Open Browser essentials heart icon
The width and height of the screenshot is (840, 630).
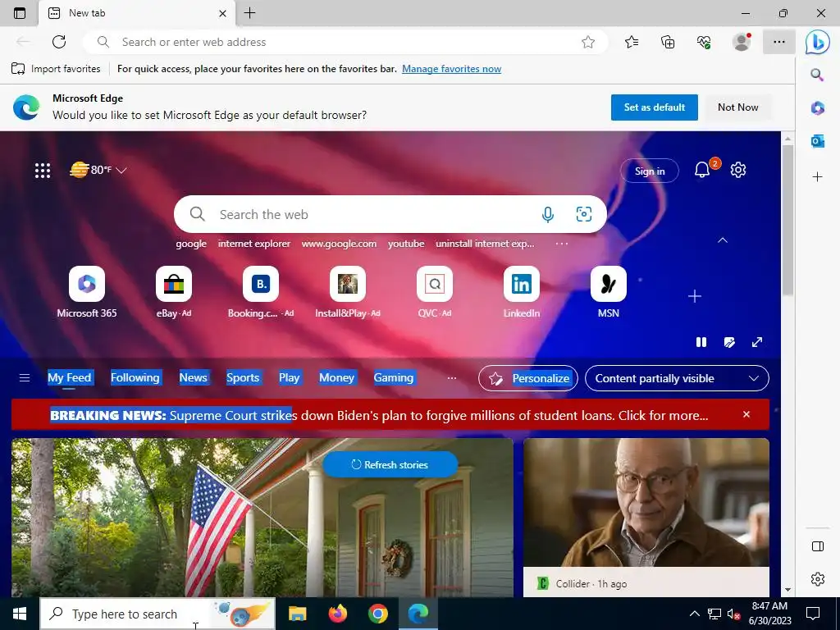coord(704,42)
